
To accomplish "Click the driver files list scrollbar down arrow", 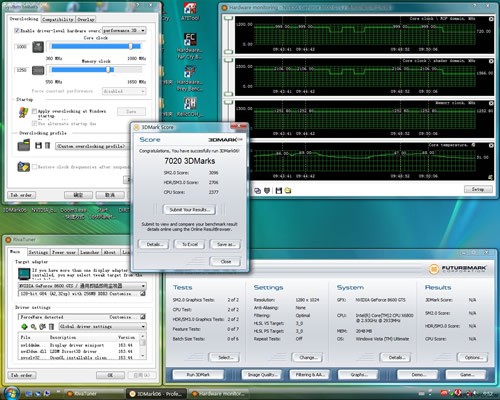I will coord(143,356).
